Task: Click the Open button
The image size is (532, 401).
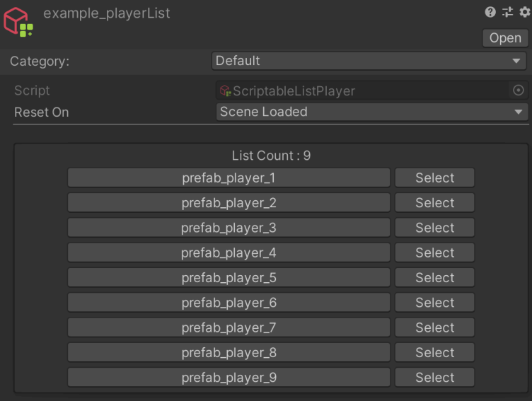Action: pyautogui.click(x=505, y=38)
